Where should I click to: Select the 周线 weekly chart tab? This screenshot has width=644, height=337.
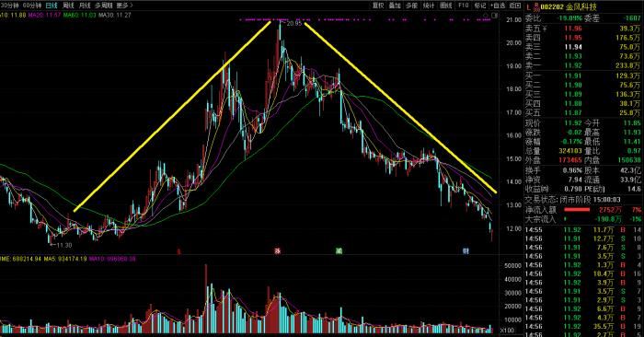(68, 6)
